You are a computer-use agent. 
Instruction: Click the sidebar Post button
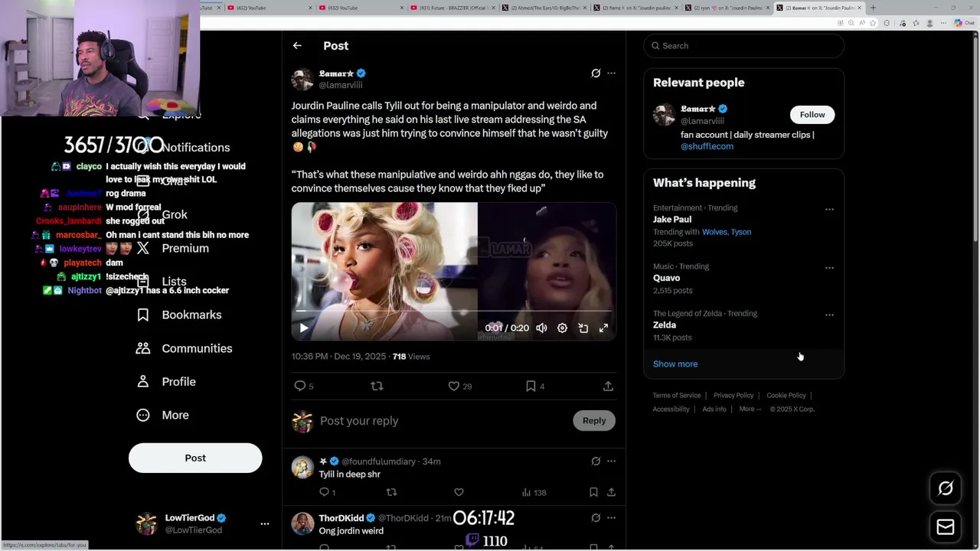(195, 458)
